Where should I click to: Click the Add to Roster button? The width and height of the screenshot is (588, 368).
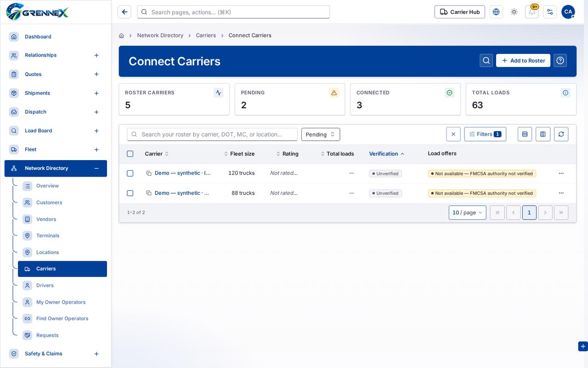click(x=523, y=61)
